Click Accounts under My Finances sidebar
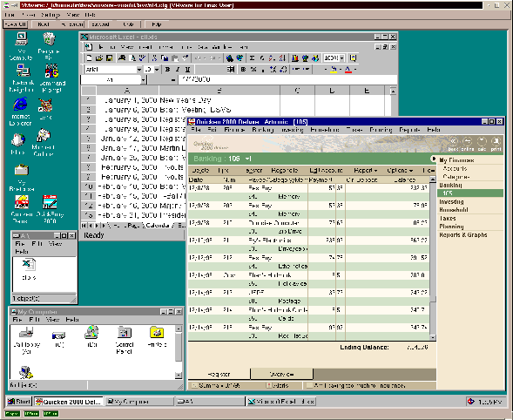Viewport: 513px width, 420px height. point(455,168)
